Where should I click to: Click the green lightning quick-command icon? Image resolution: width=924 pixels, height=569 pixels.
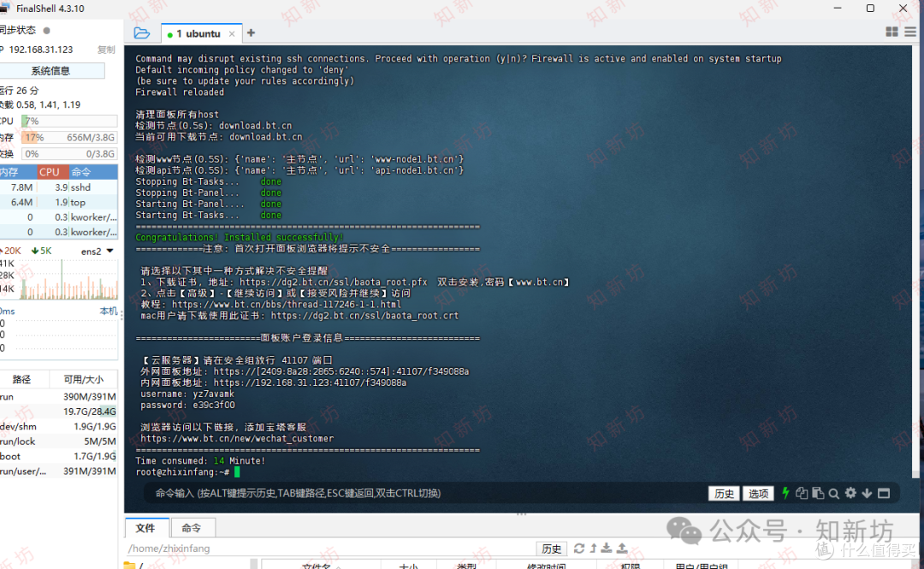point(785,493)
